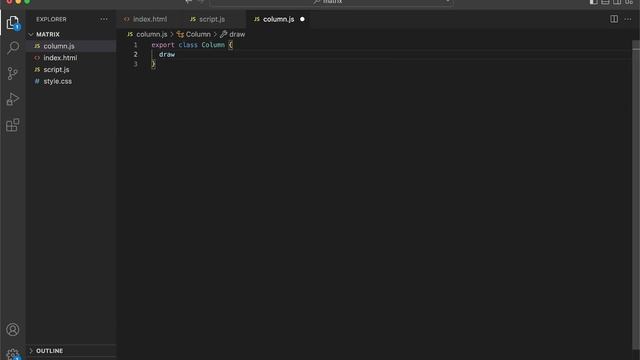The width and height of the screenshot is (640, 360).
Task: Click line number 1 in gutter
Action: 135,45
